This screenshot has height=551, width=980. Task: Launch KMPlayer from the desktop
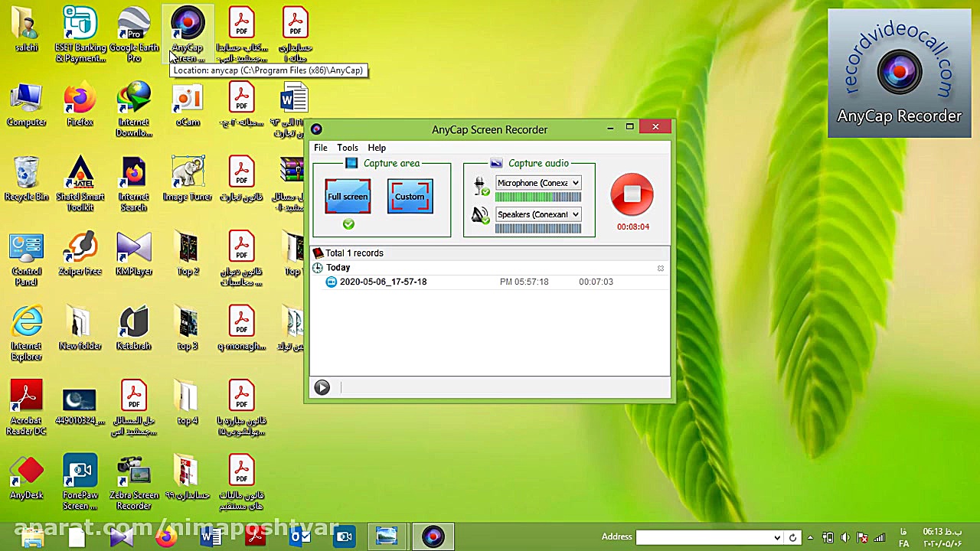click(134, 254)
